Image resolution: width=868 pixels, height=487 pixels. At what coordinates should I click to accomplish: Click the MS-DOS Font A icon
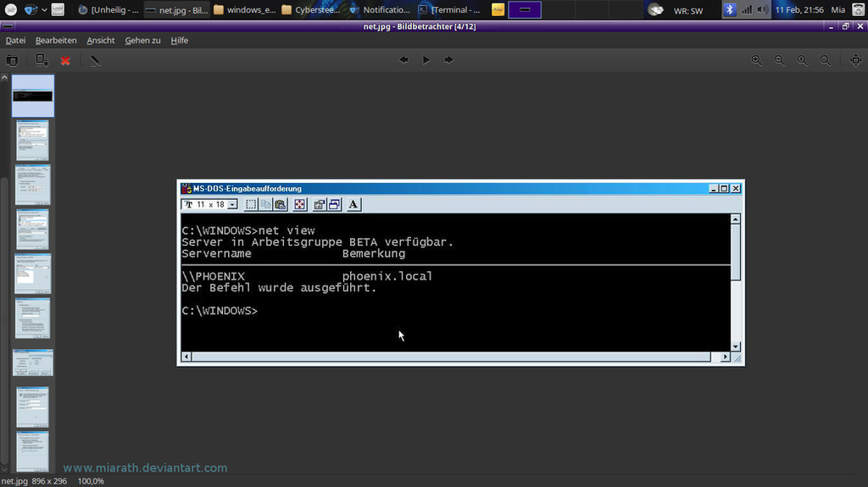coord(353,205)
